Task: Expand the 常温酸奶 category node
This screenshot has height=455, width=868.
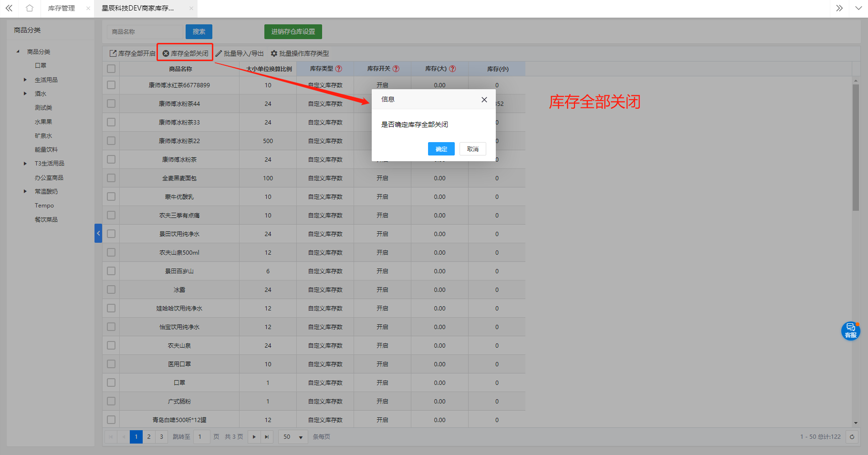Action: [25, 191]
